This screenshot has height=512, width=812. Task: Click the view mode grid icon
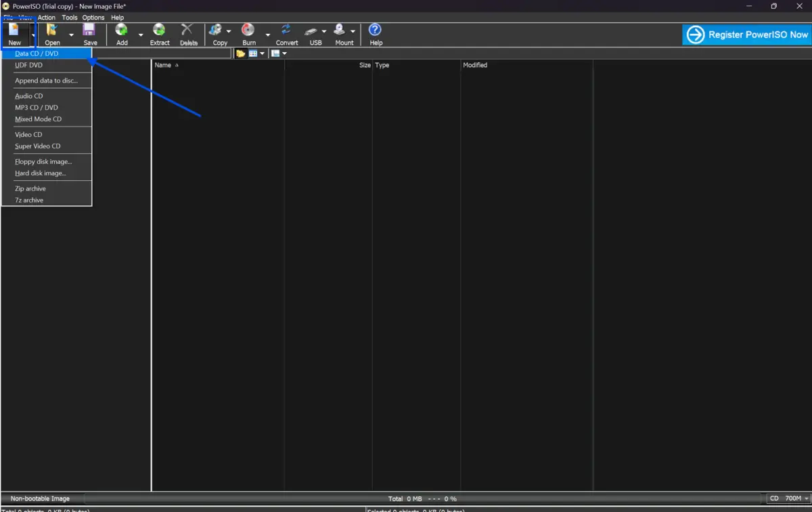point(252,54)
